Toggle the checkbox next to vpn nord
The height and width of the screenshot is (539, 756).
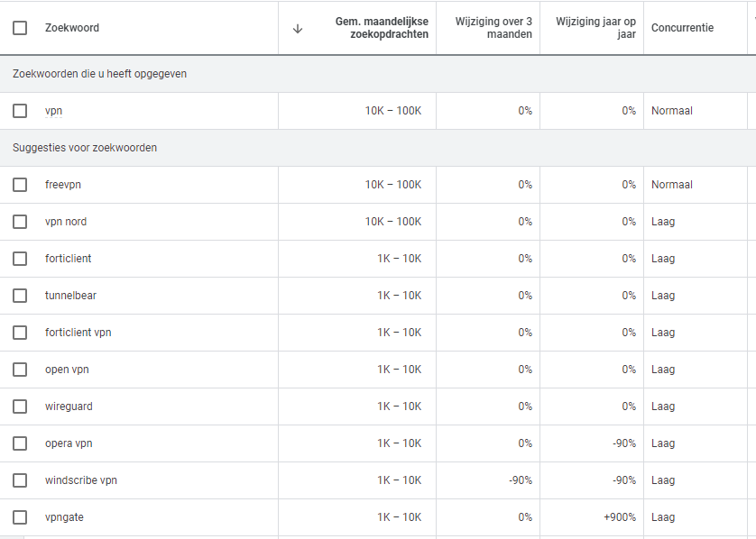click(20, 222)
